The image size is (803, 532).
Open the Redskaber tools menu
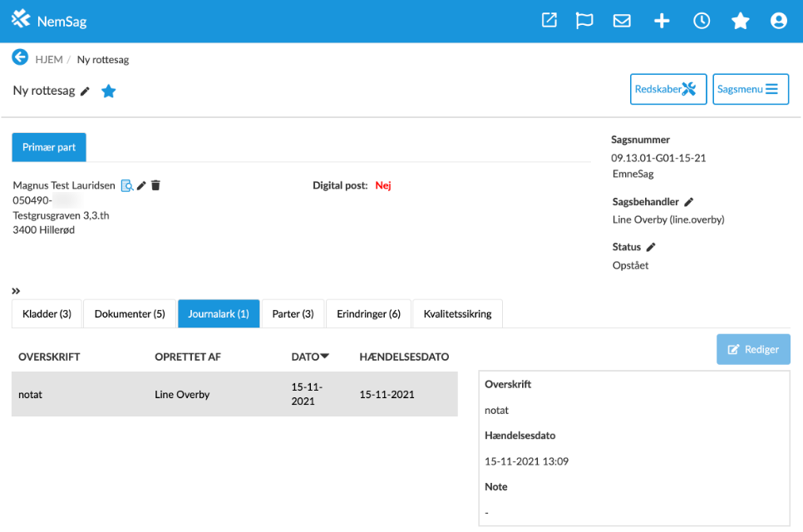[668, 89]
